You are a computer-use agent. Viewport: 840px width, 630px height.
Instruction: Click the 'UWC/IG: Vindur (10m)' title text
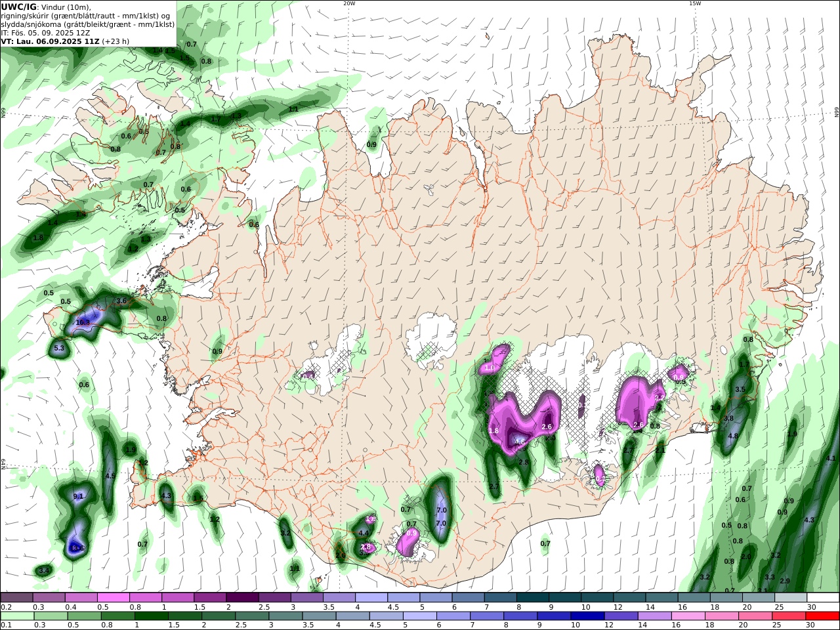pyautogui.click(x=46, y=7)
